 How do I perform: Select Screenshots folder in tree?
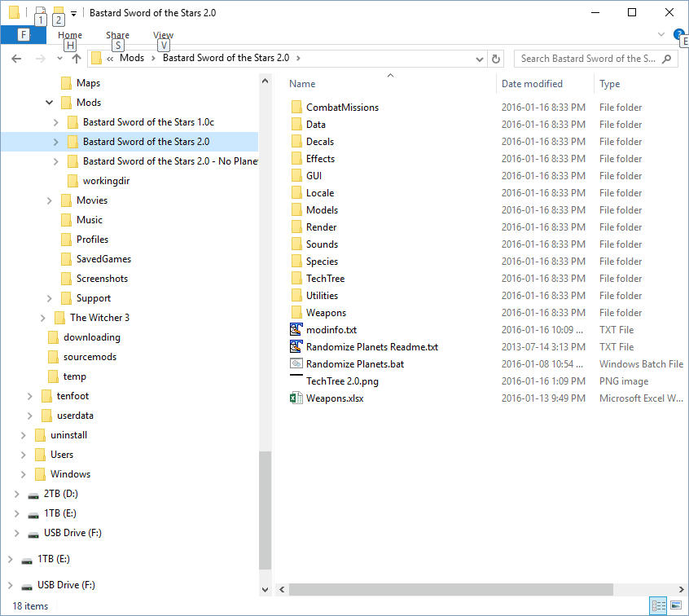[x=102, y=279]
